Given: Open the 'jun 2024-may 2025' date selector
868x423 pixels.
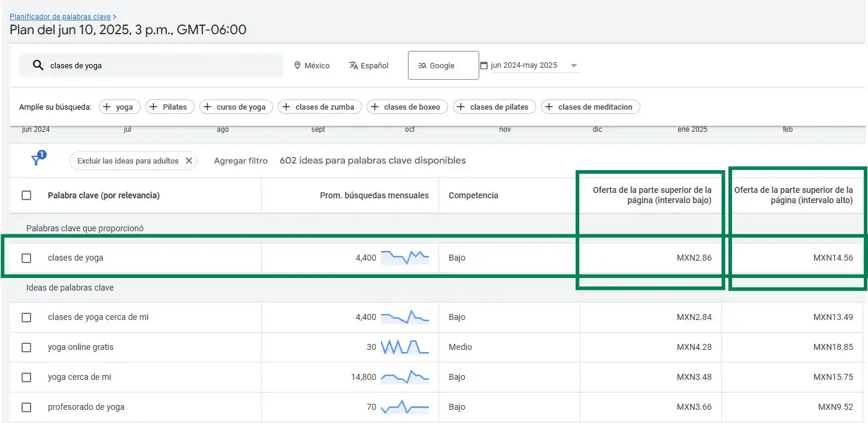Looking at the screenshot, I should (530, 65).
